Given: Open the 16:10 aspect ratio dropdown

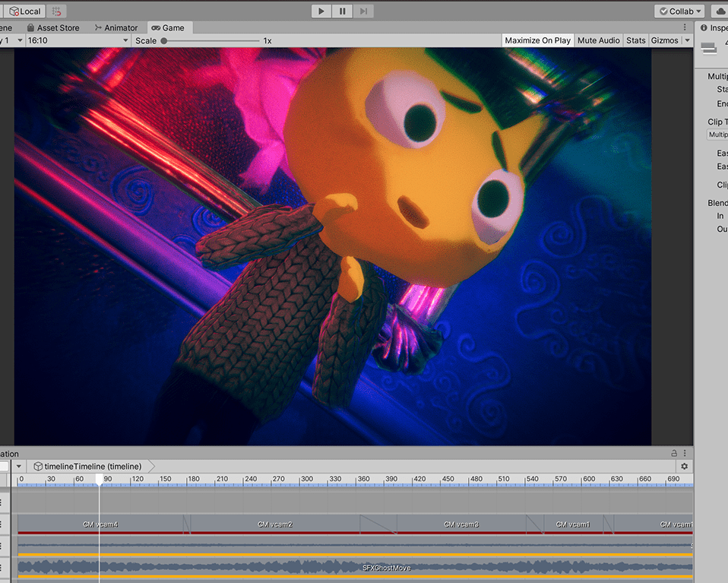Looking at the screenshot, I should click(78, 40).
